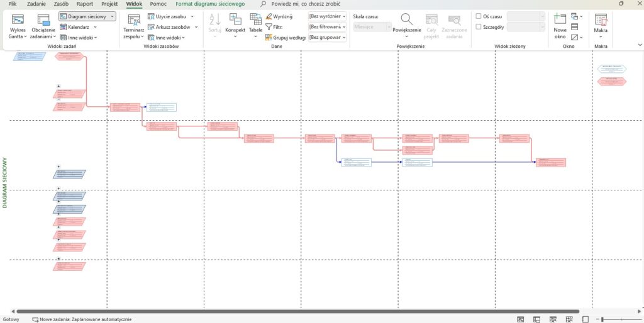The image size is (644, 323).
Task: Switch to the Zadanie tab
Action: [36, 4]
